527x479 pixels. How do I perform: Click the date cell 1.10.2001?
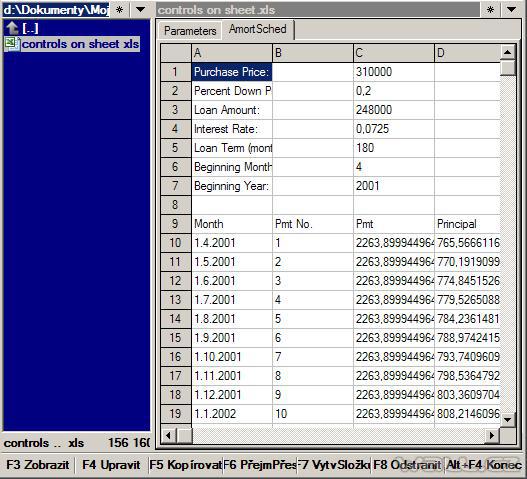[x=232, y=357]
